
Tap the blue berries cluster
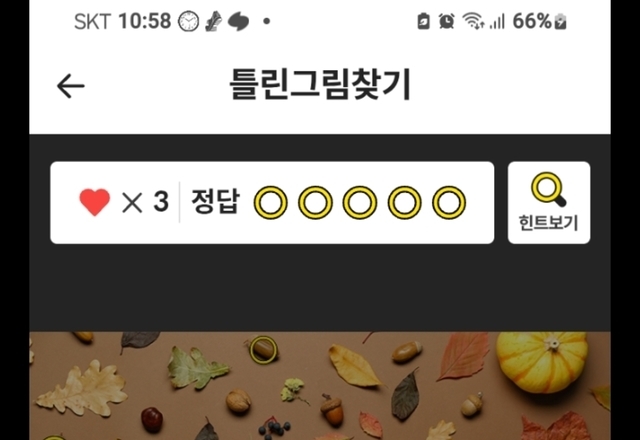point(274,429)
